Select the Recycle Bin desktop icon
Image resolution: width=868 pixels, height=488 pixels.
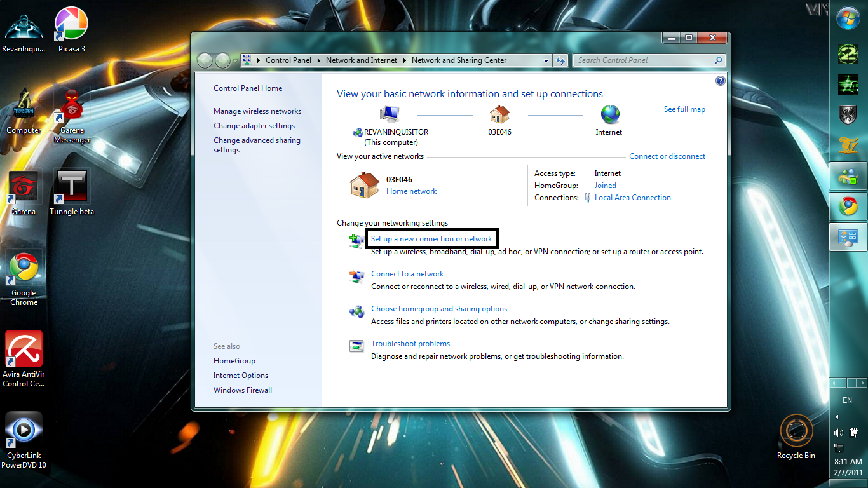796,437
